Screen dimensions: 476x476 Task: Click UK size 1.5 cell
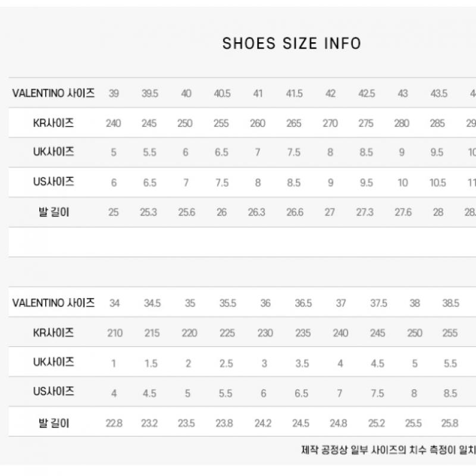pos(151,363)
